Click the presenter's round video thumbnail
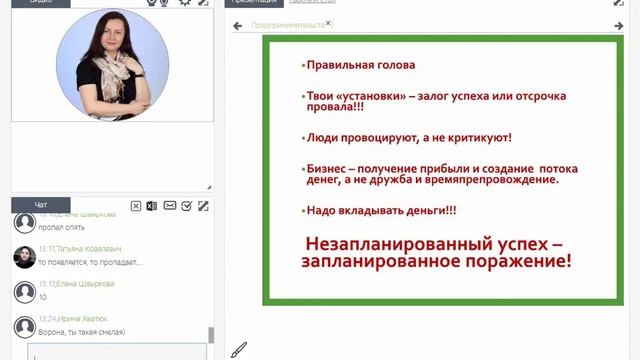This screenshot has width=640, height=360. [112, 64]
